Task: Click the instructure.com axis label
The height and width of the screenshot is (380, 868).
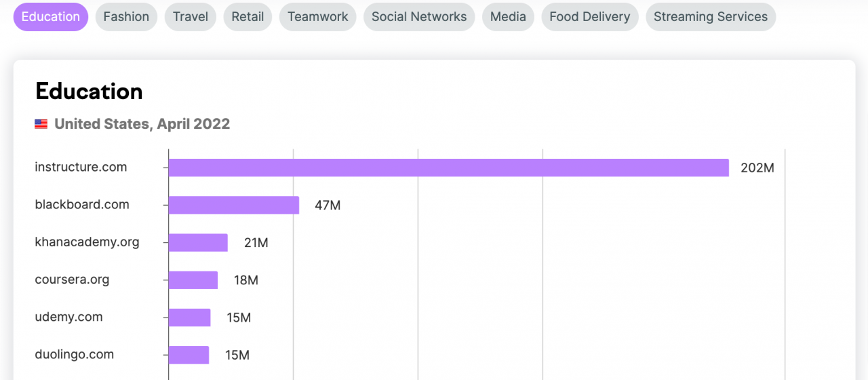Action: (81, 167)
